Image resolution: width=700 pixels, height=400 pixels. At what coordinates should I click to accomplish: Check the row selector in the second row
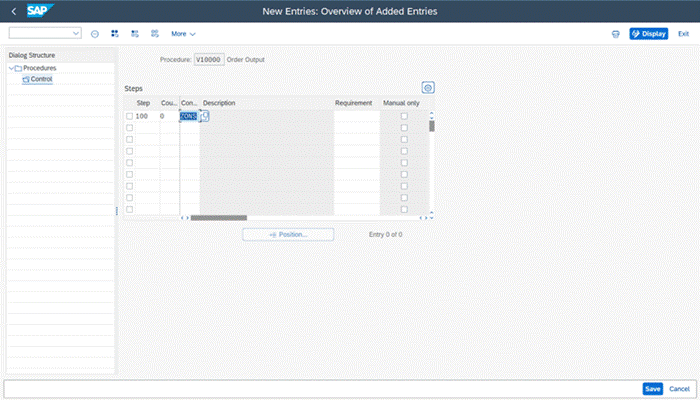coord(129,128)
